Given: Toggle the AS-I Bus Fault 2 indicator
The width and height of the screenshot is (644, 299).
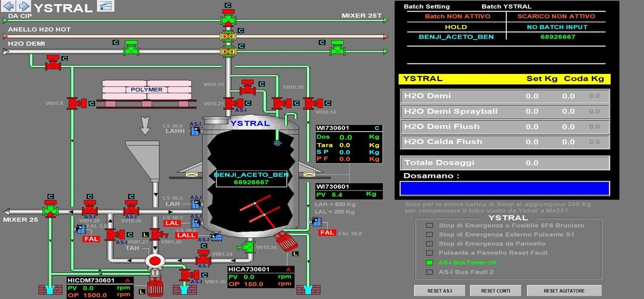Looking at the screenshot, I should coord(429,272).
